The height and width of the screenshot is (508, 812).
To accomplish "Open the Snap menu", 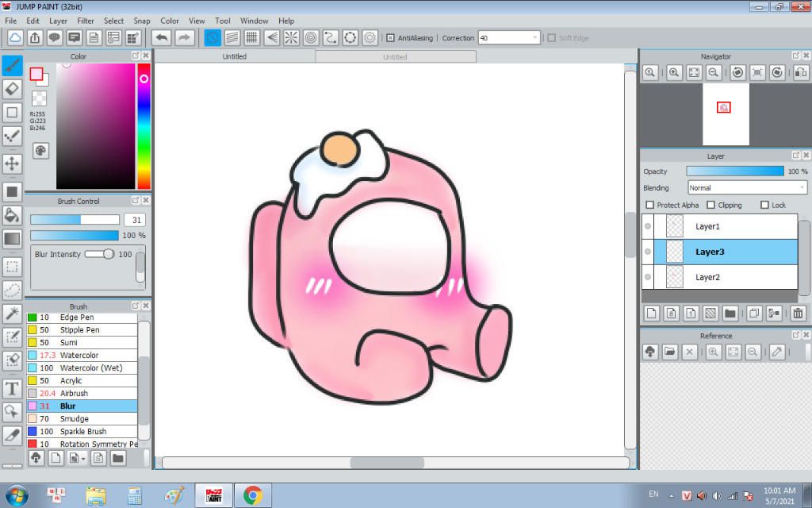I will [141, 21].
